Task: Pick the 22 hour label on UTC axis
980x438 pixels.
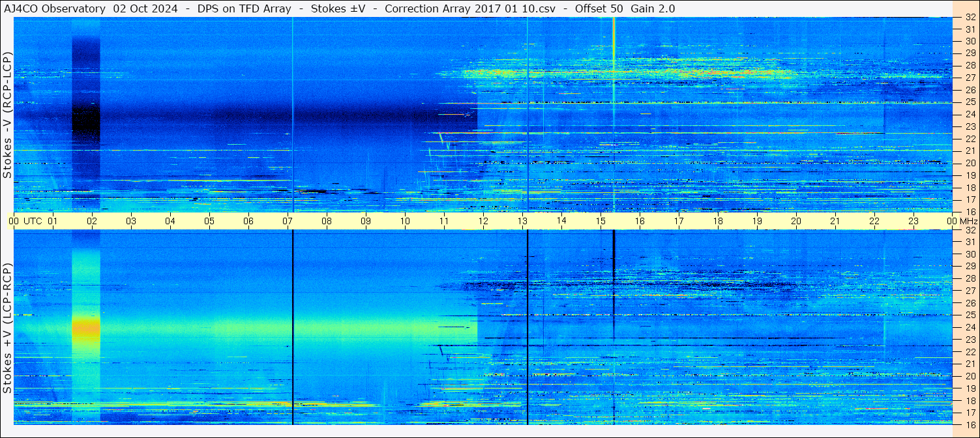Action: pos(874,221)
